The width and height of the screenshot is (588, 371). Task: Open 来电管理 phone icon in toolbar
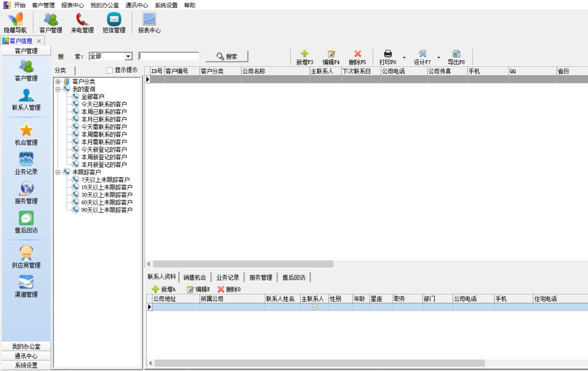tap(82, 20)
